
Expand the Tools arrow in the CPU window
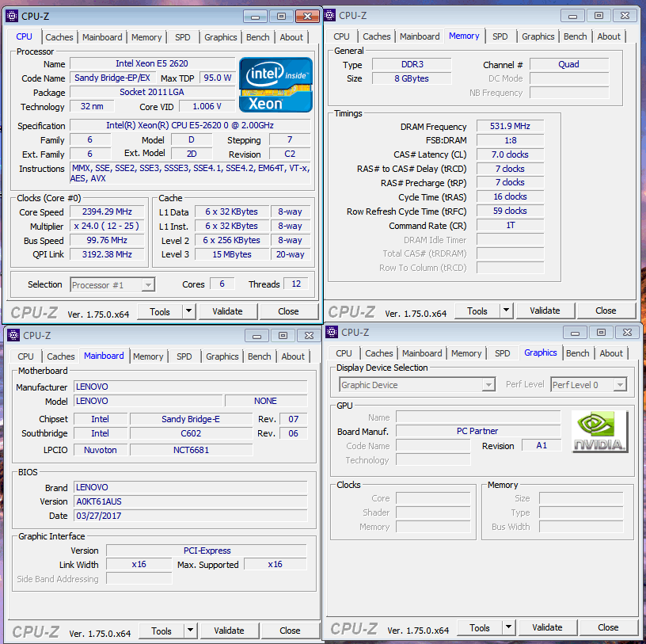coord(188,311)
